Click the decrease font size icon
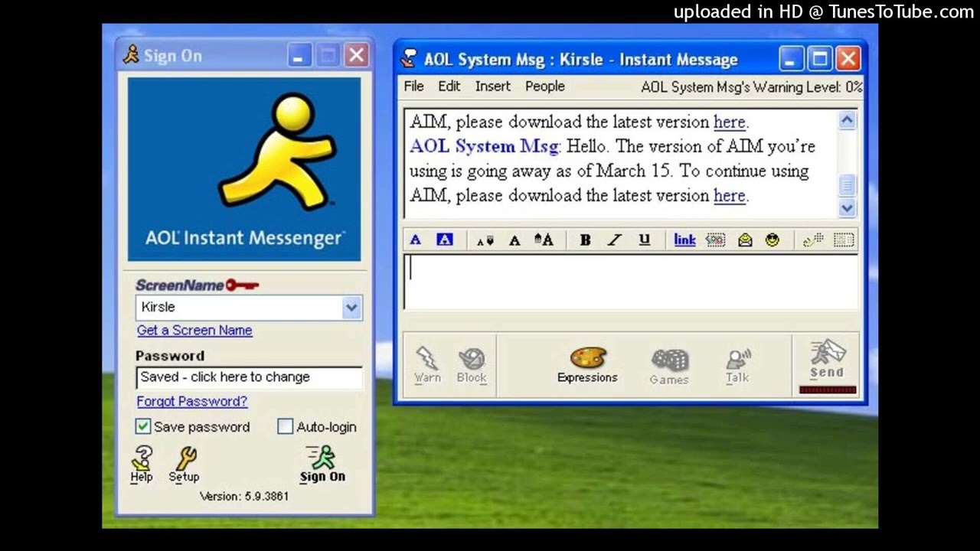Image resolution: width=980 pixels, height=551 pixels. (485, 240)
